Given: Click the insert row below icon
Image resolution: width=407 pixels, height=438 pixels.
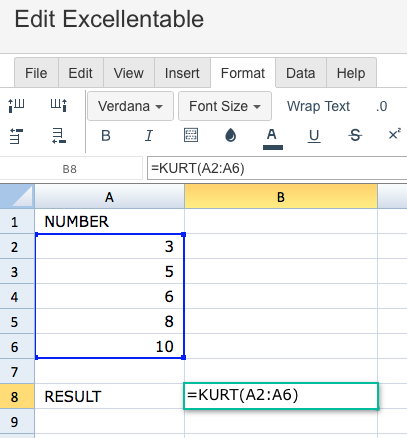Looking at the screenshot, I should [x=59, y=136].
